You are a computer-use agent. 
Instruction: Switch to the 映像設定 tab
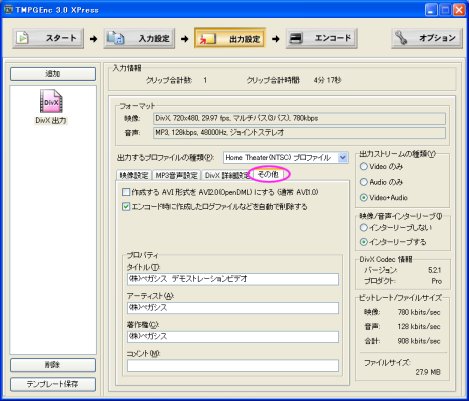pos(134,175)
